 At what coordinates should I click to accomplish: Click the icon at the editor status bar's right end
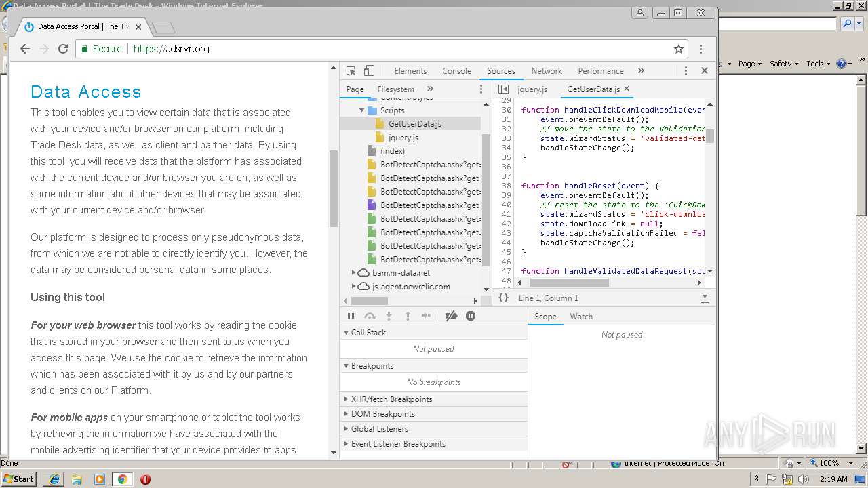[705, 298]
